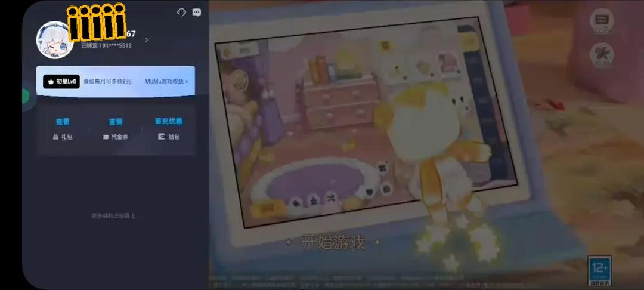The image size is (644, 290).
Task: Click the 12+ age rating badge
Action: click(x=600, y=271)
